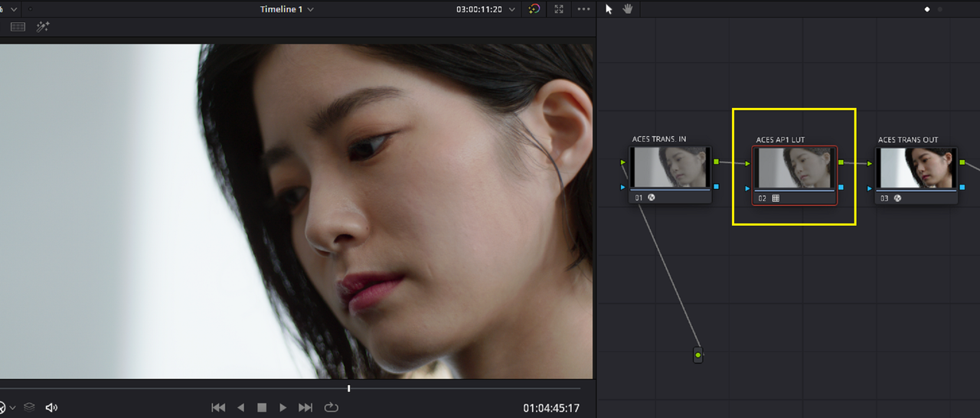This screenshot has height=418, width=980.
Task: Select the ACES TRANS. IN node thumbnail
Action: [x=671, y=168]
